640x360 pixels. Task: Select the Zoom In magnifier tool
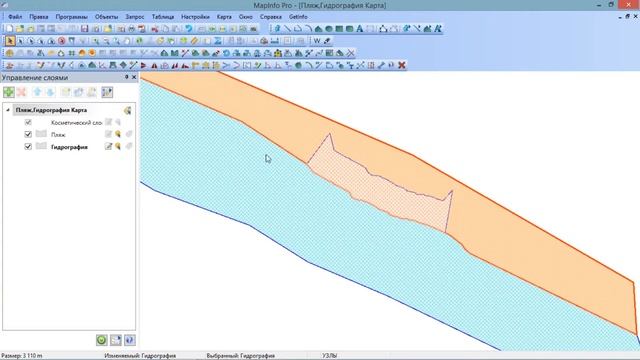[95, 41]
